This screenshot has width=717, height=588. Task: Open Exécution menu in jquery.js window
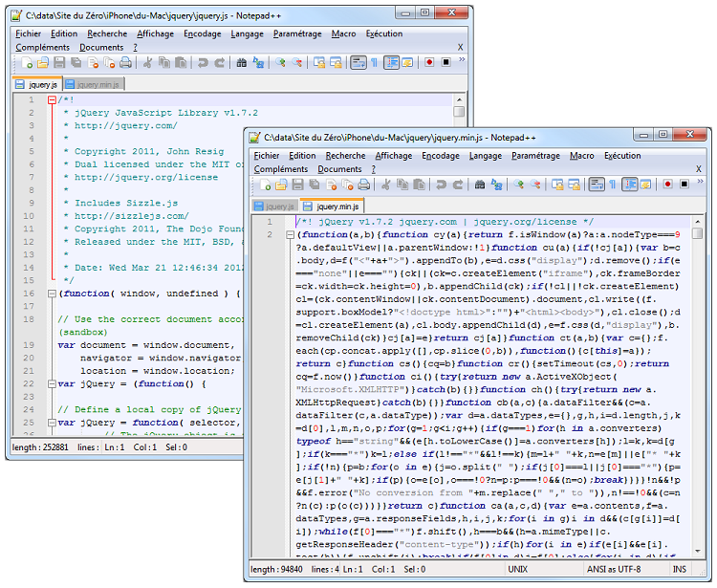click(x=384, y=33)
